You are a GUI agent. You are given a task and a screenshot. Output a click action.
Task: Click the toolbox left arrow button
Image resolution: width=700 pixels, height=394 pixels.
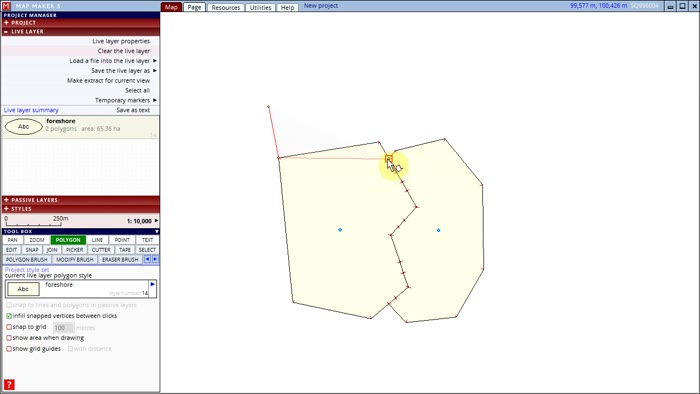(147, 259)
